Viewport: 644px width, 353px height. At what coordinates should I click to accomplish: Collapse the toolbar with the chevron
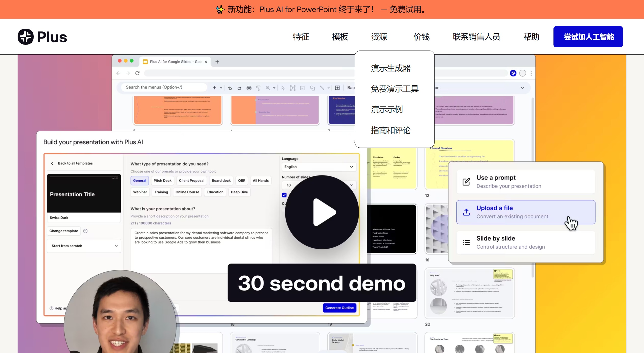522,88
